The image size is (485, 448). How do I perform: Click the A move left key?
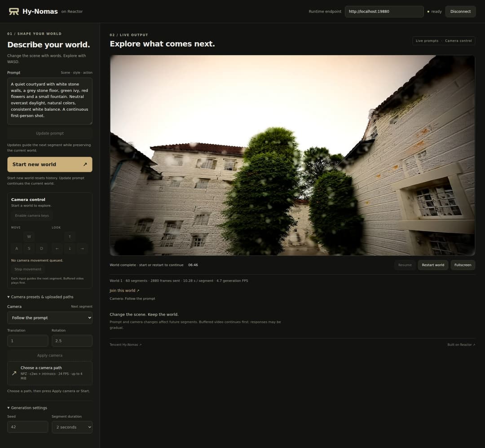(x=17, y=248)
